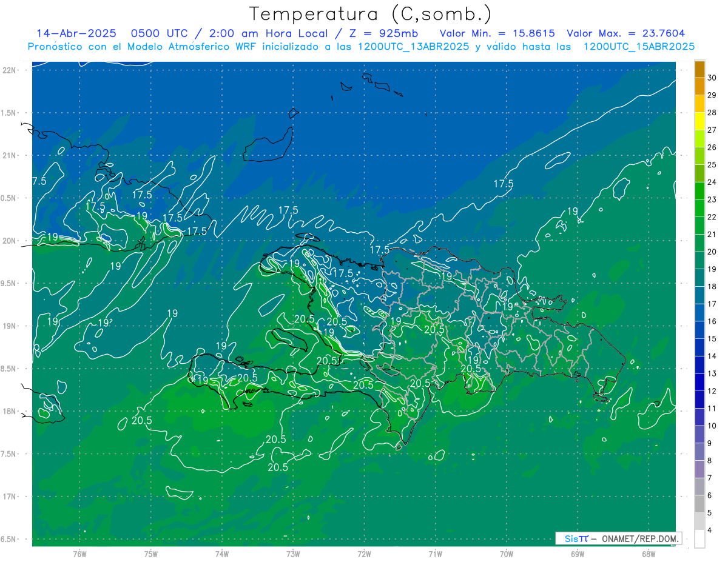
Task: Click the '9.5N' latitude axis label
Action: (8, 283)
